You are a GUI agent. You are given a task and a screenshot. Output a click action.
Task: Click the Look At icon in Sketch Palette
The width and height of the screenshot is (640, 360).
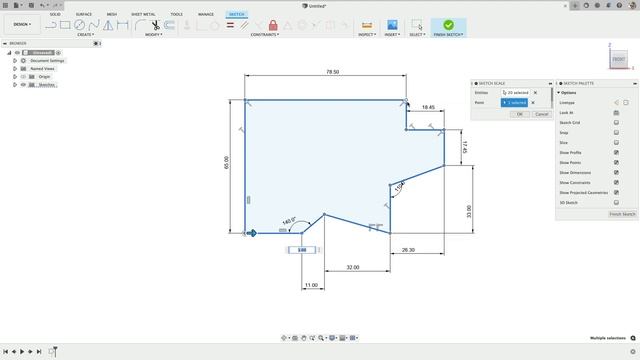coord(616,113)
